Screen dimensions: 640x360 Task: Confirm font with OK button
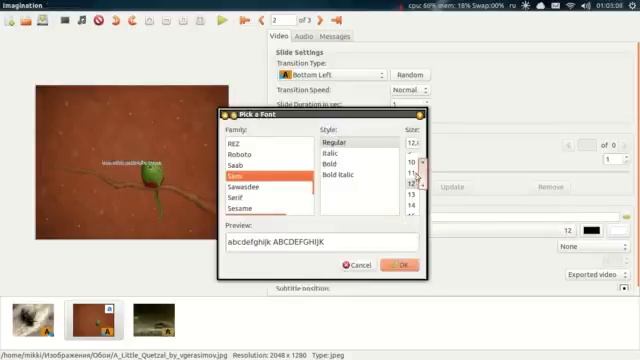[x=400, y=265]
